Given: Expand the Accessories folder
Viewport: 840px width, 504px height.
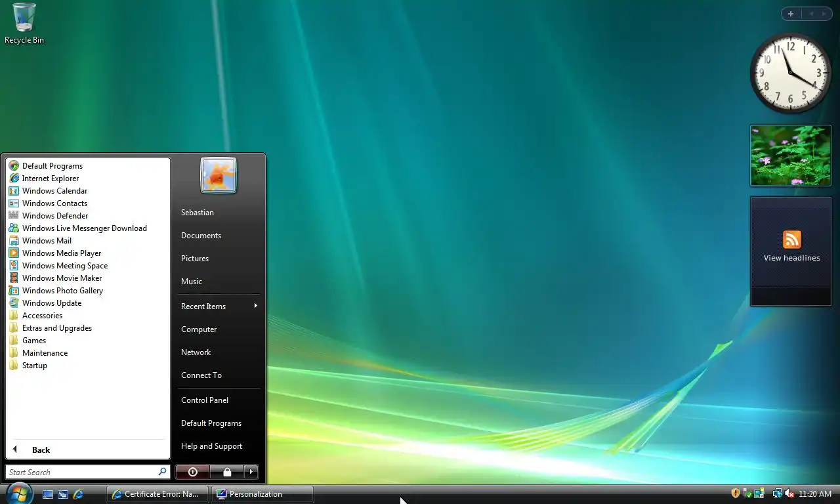Looking at the screenshot, I should pyautogui.click(x=88, y=316).
